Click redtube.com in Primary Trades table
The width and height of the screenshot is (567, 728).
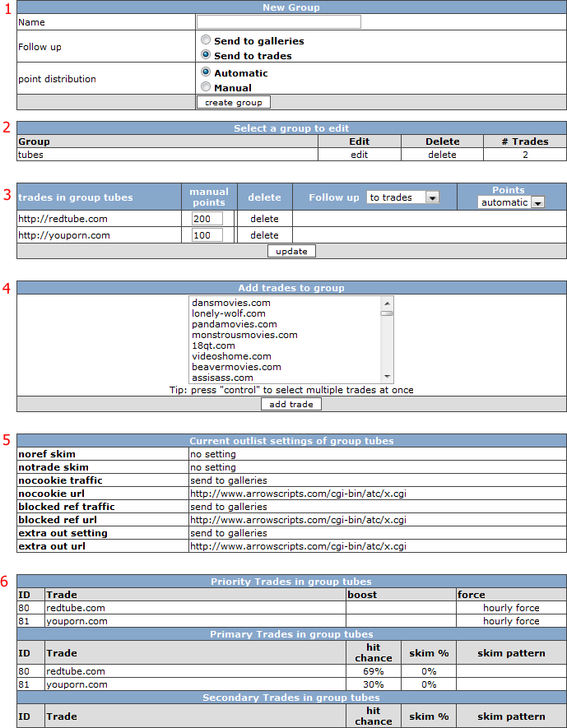(75, 671)
